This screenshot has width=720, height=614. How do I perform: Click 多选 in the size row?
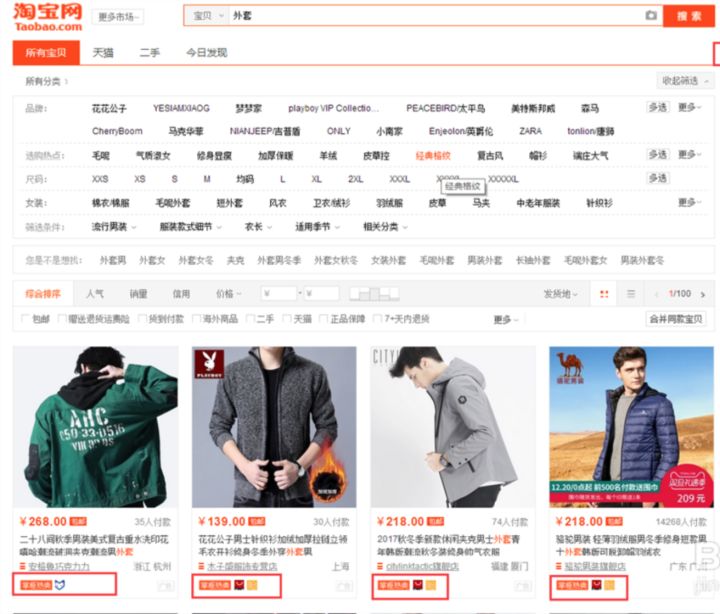click(658, 178)
